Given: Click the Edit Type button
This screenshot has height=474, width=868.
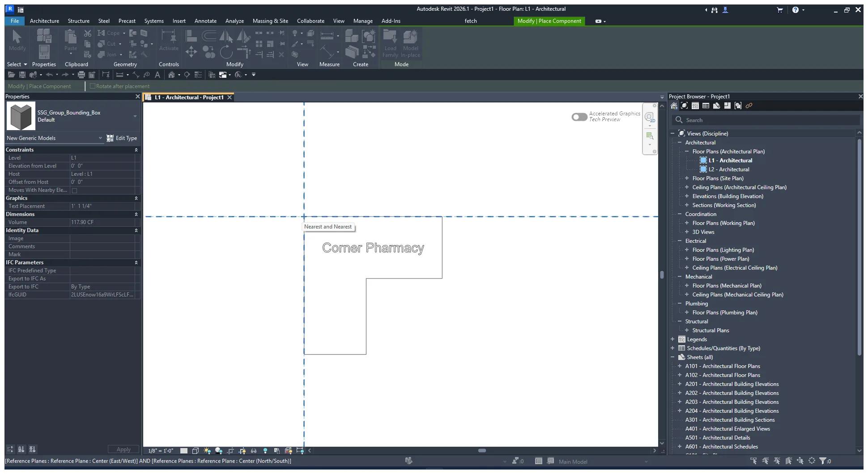Looking at the screenshot, I should click(x=122, y=138).
